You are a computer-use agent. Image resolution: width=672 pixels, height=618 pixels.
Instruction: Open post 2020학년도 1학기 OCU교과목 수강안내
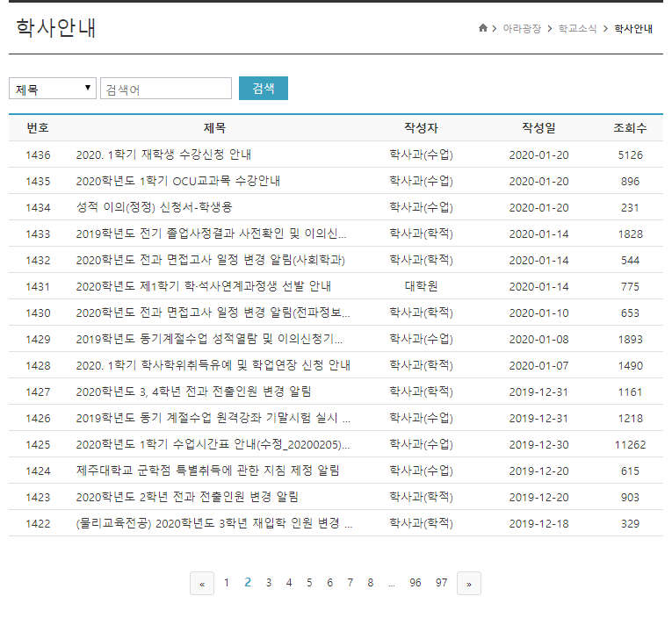point(177,181)
